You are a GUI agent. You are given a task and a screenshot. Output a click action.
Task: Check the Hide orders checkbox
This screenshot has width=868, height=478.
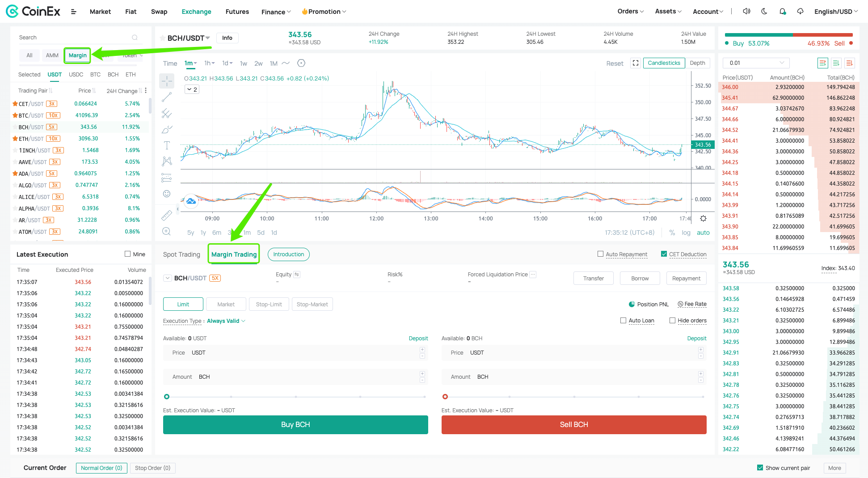[672, 321]
